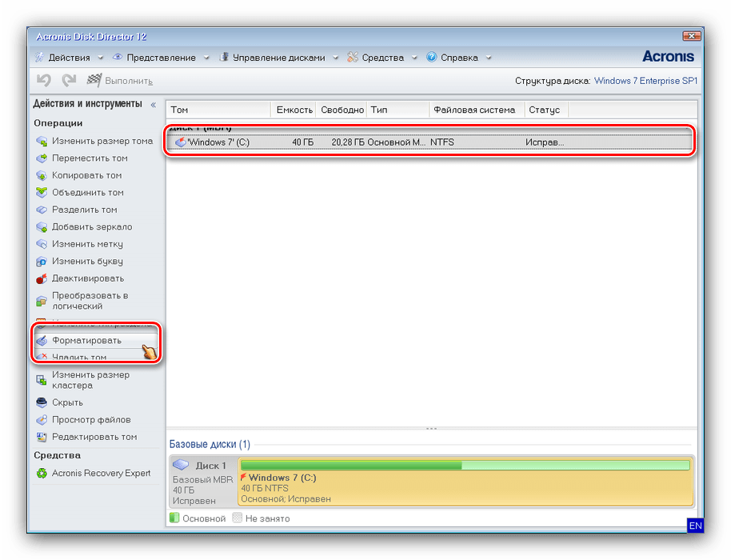Click Форматировать operation
Screen dimensions: 731x560
(x=98, y=340)
